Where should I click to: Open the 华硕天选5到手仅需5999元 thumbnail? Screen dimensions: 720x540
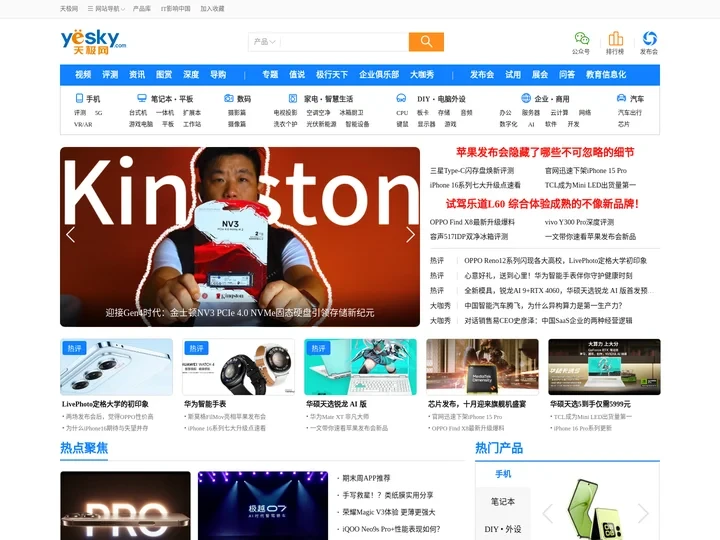coord(604,367)
